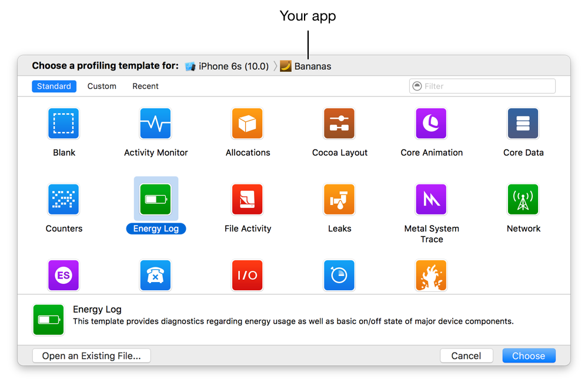This screenshot has width=588, height=386.
Task: Choose the Metal System Trace template
Action: [x=431, y=200]
